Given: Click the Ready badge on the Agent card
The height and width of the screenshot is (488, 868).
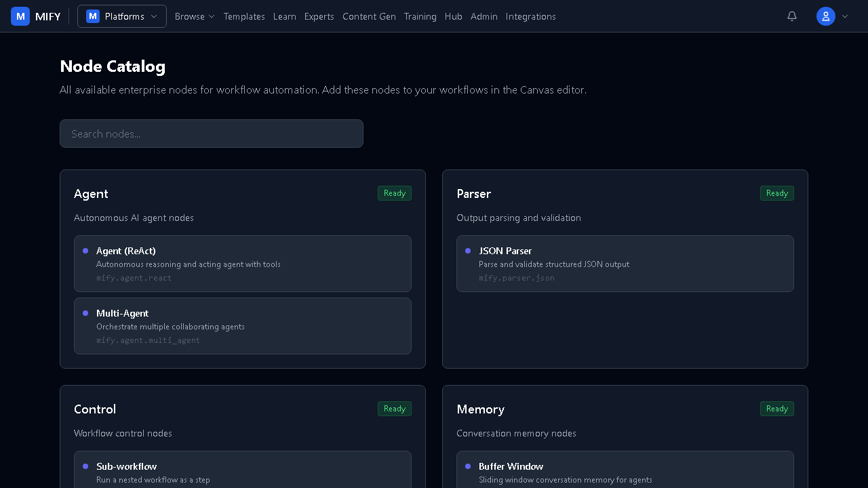Looking at the screenshot, I should point(395,193).
